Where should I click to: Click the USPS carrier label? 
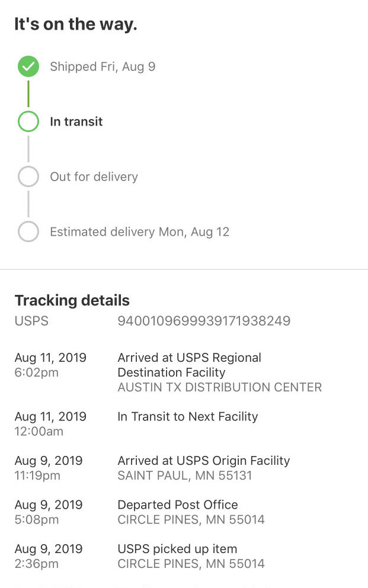(30, 321)
